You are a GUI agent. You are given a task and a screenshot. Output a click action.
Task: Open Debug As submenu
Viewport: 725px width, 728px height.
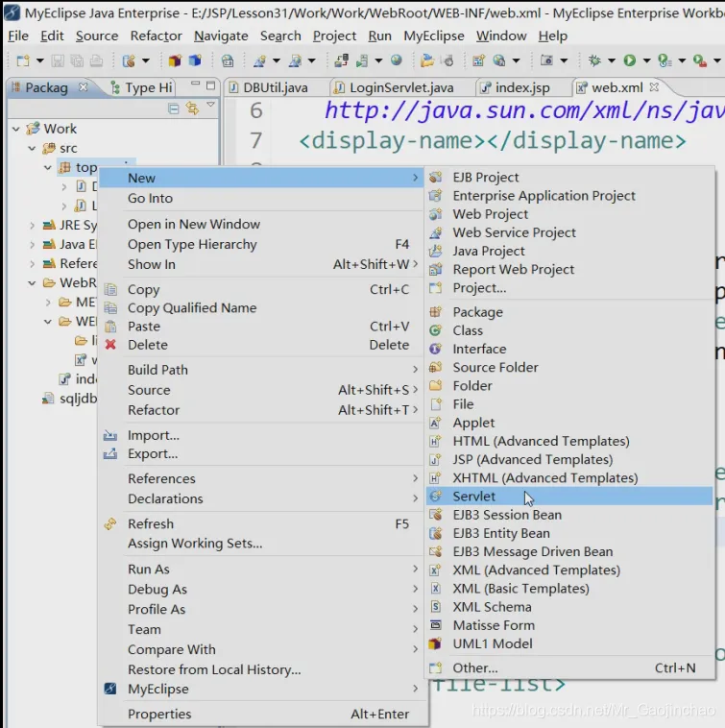pos(261,589)
